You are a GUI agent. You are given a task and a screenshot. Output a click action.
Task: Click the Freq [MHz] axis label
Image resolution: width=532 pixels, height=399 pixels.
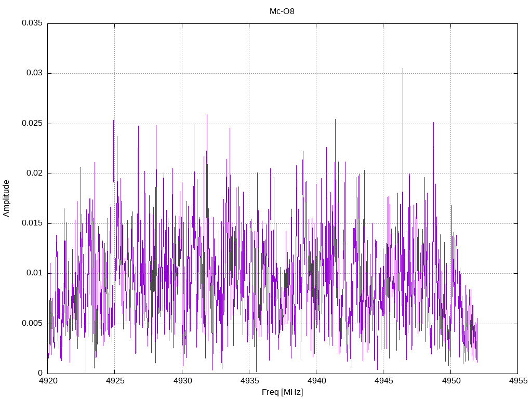[282, 392]
